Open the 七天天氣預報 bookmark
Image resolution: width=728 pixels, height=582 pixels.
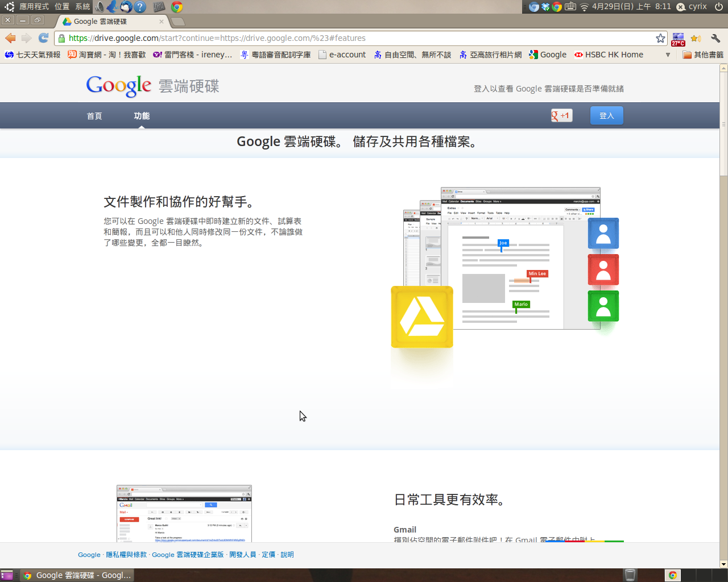(32, 55)
